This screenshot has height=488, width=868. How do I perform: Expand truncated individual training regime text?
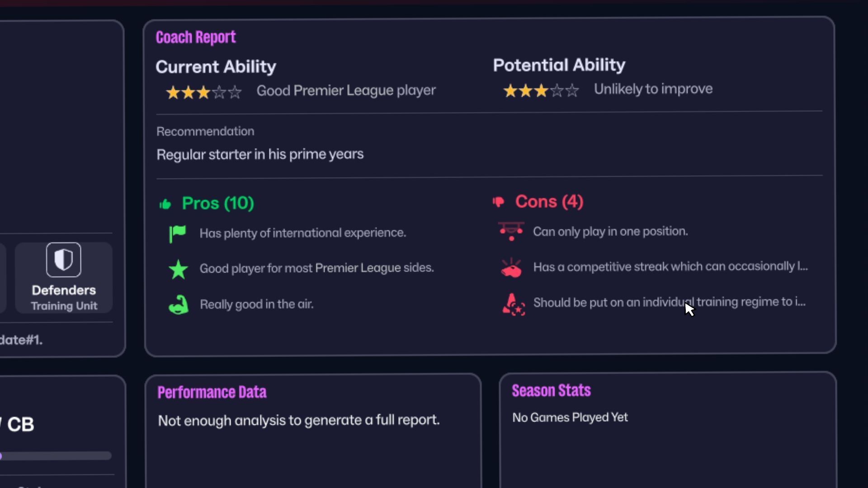tap(669, 302)
